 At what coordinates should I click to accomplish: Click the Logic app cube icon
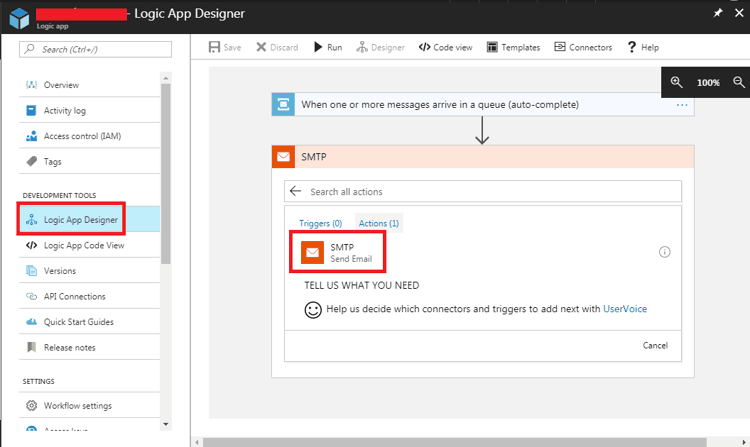(20, 19)
